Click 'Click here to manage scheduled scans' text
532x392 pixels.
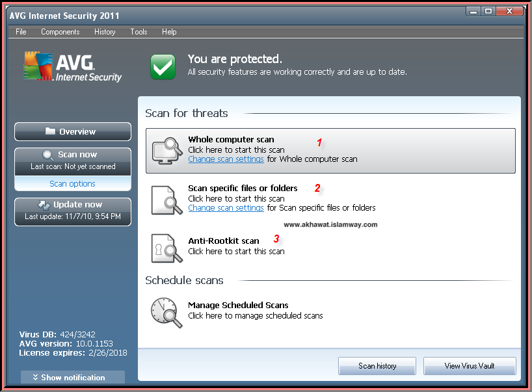coord(256,316)
